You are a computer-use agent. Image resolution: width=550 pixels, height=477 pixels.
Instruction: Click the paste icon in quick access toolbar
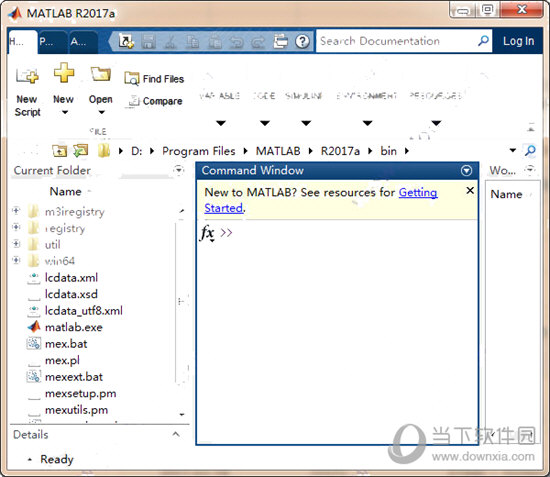coord(215,41)
